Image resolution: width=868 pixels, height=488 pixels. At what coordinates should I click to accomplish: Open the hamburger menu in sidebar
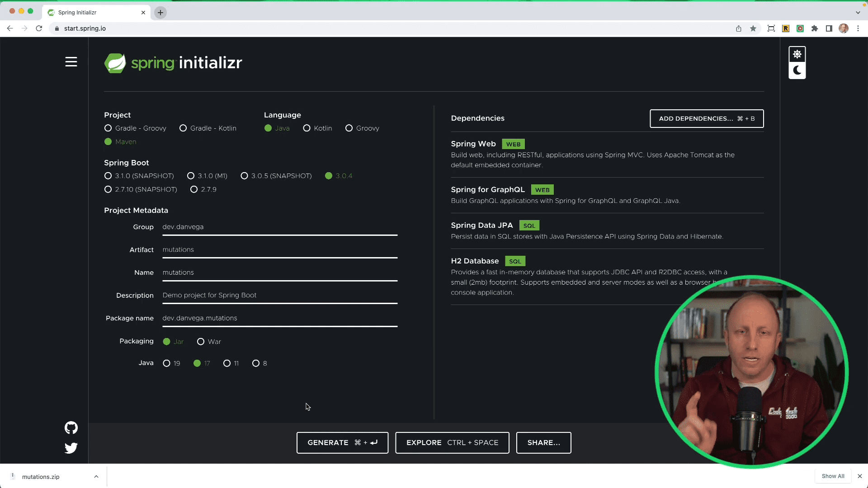[71, 62]
